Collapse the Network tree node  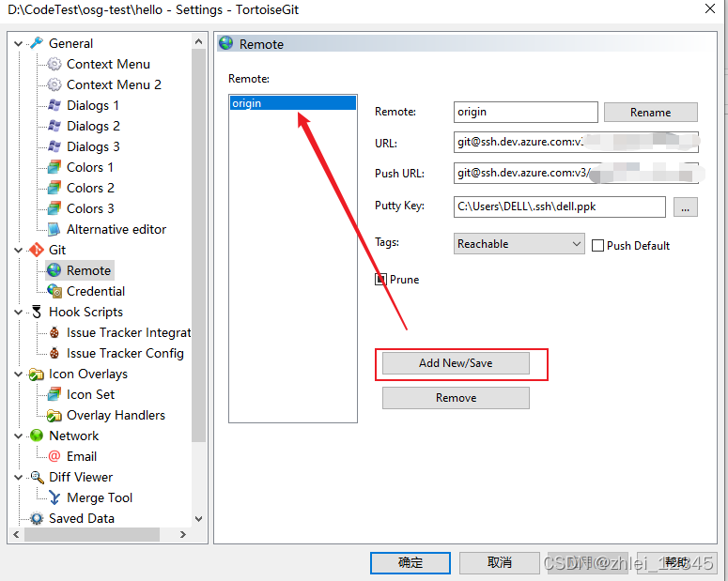pyautogui.click(x=18, y=436)
